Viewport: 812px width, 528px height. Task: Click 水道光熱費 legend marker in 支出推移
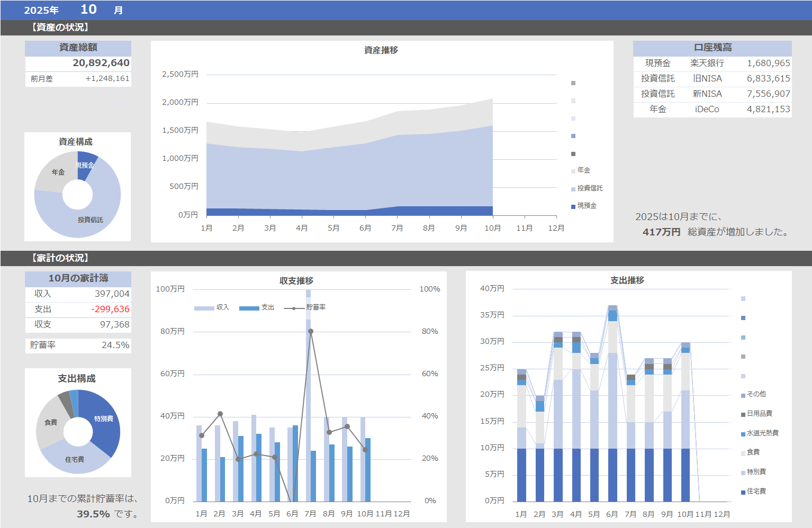point(743,434)
